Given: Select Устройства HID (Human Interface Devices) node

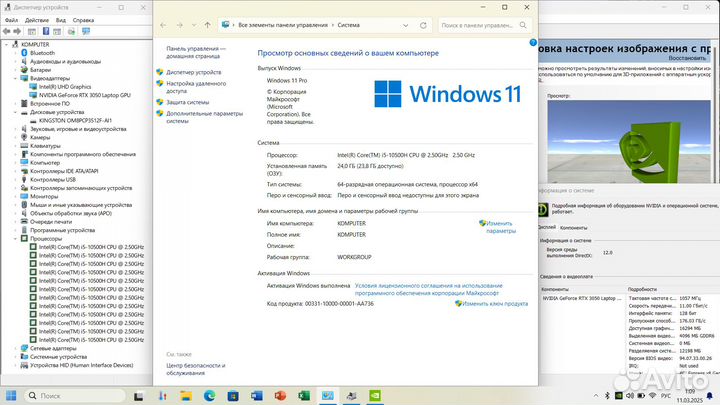Looking at the screenshot, I should [81, 365].
